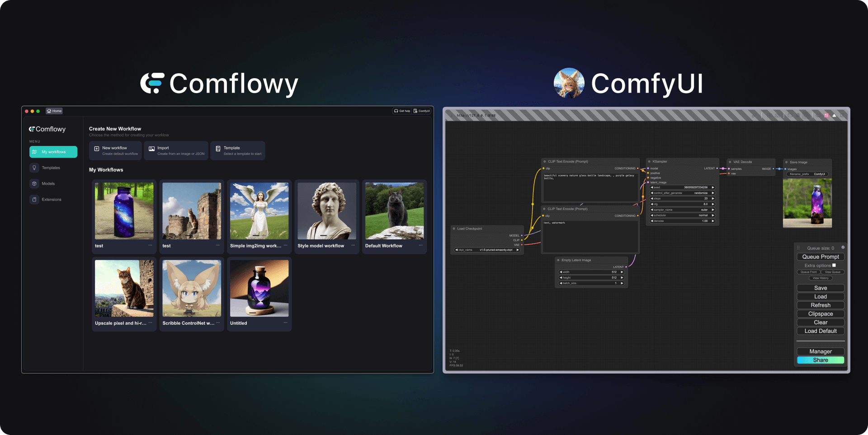
Task: Click the Comflowy logo in sidebar
Action: click(47, 129)
